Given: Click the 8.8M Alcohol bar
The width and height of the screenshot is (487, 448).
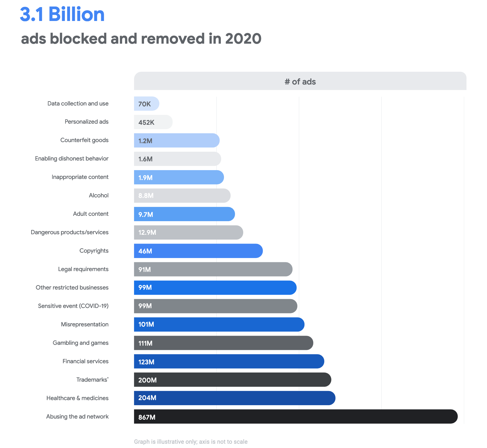Looking at the screenshot, I should pyautogui.click(x=182, y=195).
